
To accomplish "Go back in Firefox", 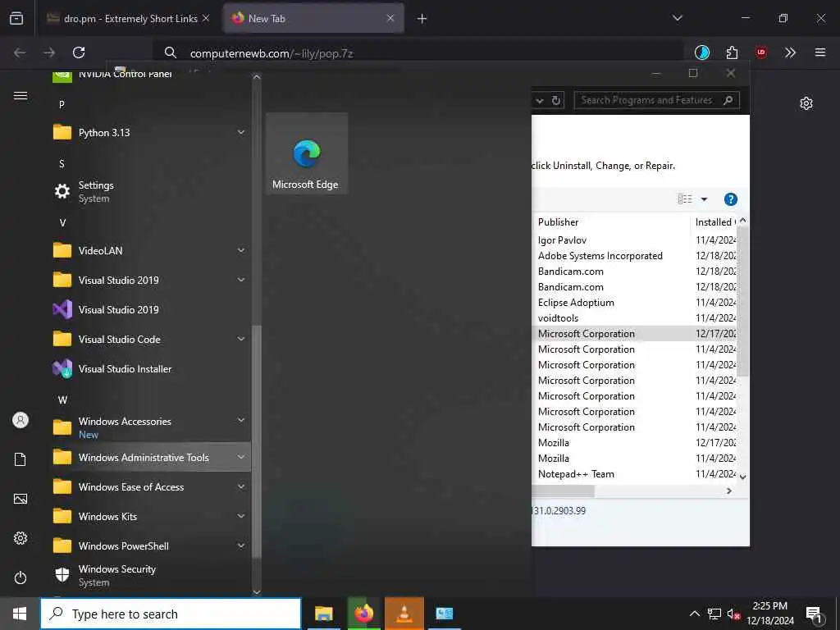I will (20, 52).
